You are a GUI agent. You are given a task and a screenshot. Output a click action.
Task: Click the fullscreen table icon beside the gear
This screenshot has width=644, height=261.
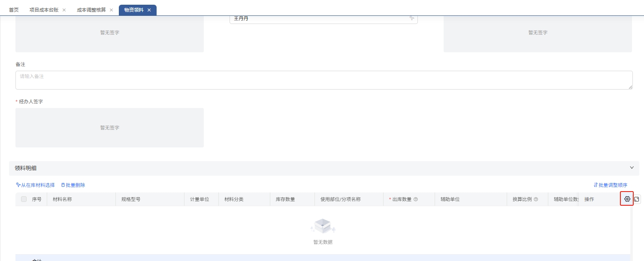pos(637,199)
